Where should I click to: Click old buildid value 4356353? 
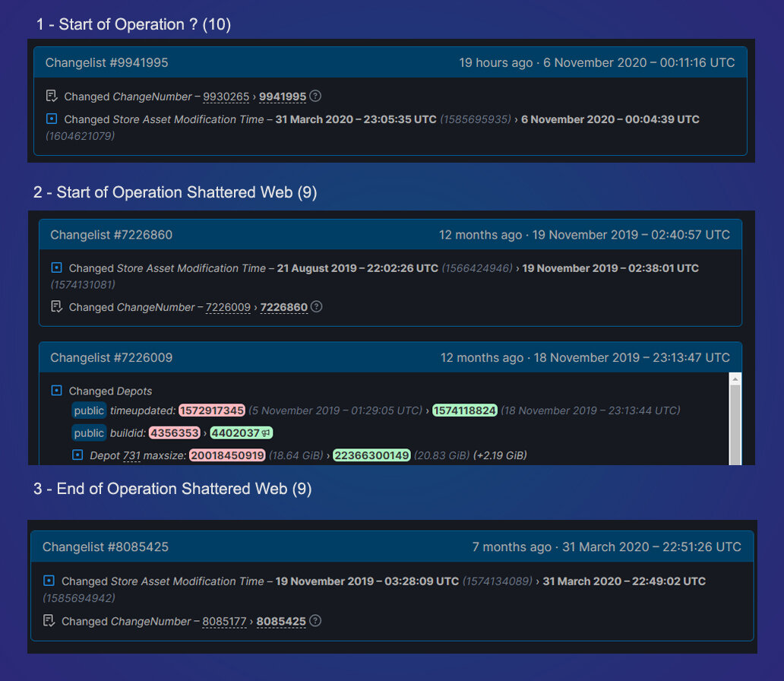tap(175, 432)
